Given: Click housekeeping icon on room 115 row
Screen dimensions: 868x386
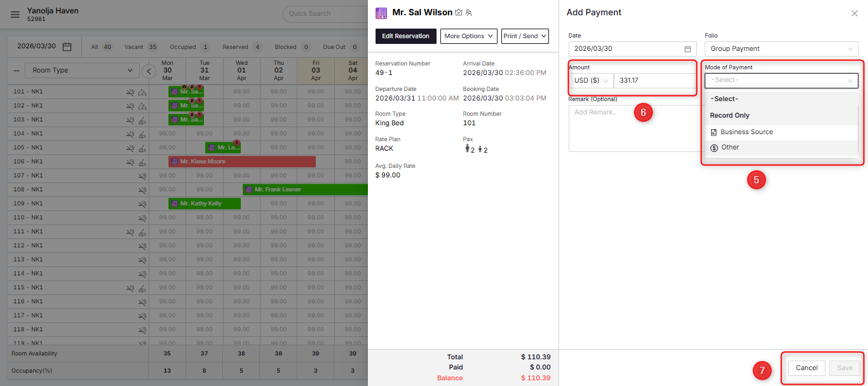Looking at the screenshot, I should pyautogui.click(x=142, y=287).
